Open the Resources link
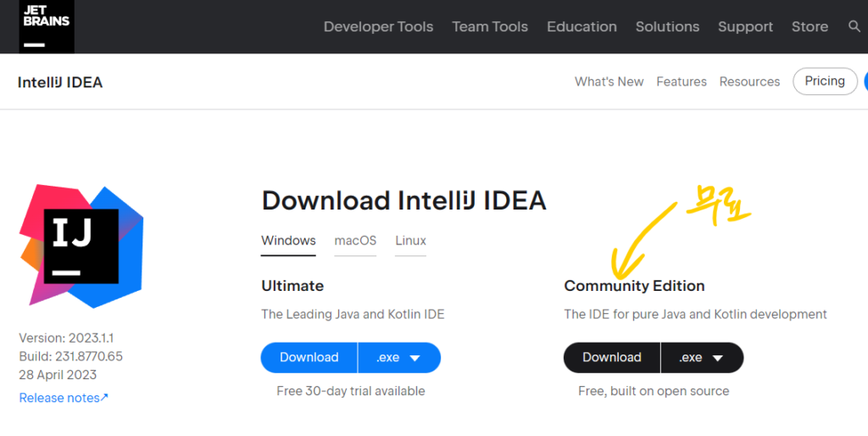Image resolution: width=868 pixels, height=436 pixels. (x=749, y=81)
